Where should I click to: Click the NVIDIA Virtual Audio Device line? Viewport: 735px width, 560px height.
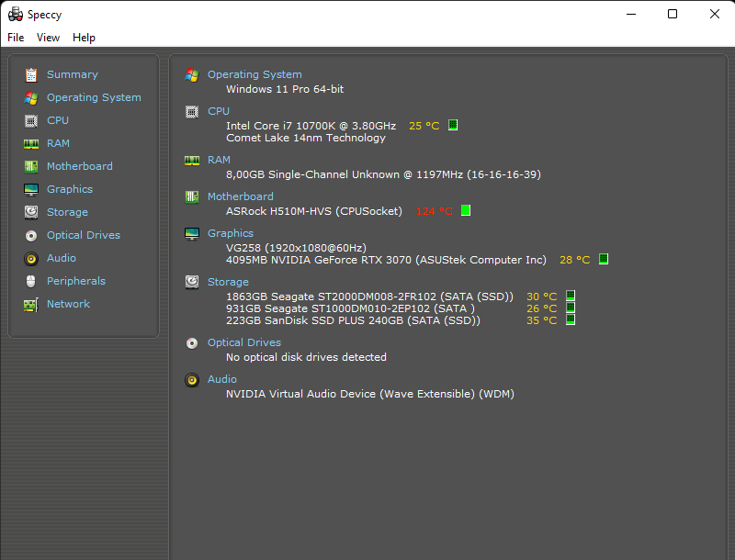pos(370,394)
